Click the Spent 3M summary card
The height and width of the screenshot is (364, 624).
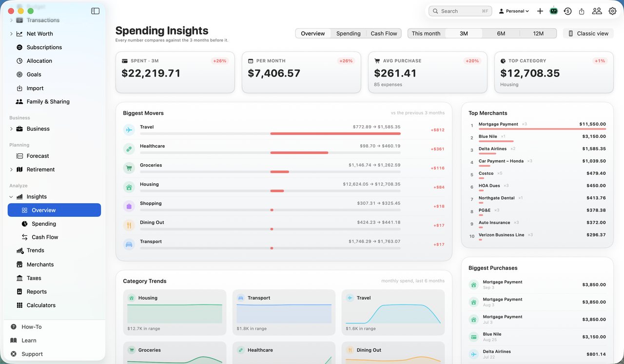tap(175, 72)
